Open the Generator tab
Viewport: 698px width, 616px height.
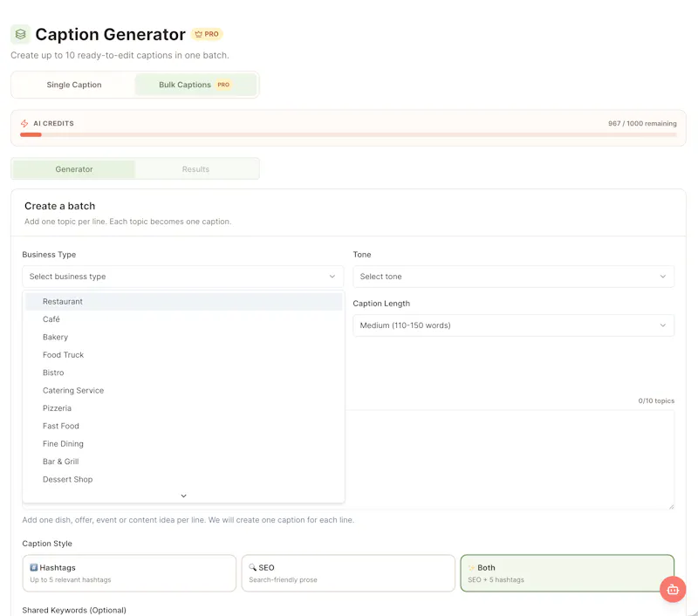74,169
